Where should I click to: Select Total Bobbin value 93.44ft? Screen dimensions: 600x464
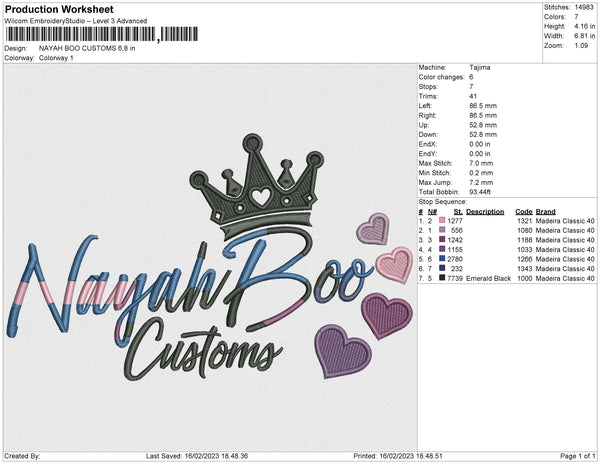click(480, 192)
